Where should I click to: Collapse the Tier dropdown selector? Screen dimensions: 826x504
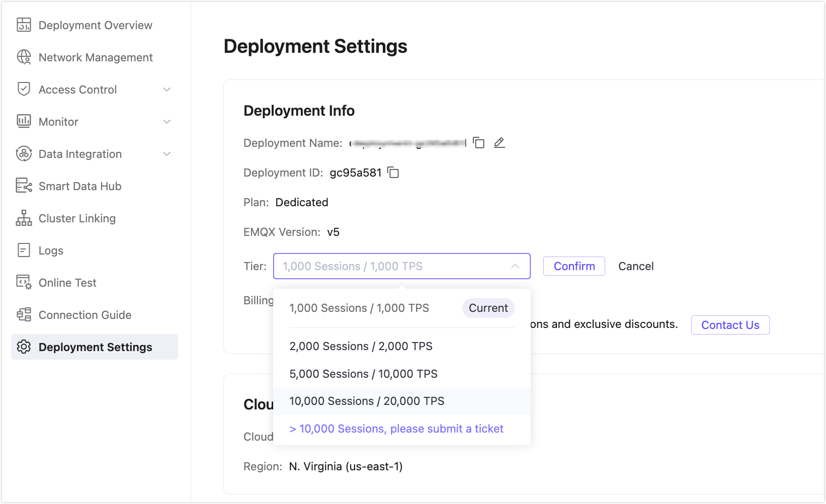[515, 266]
